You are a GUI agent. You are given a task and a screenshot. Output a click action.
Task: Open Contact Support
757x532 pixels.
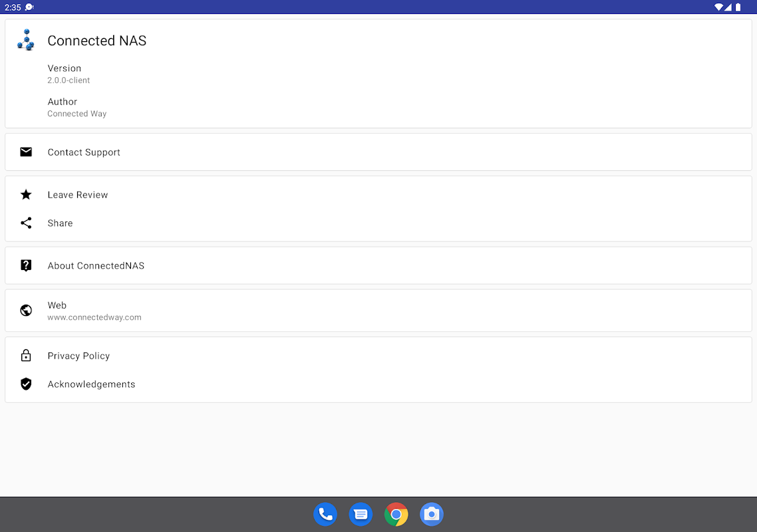pos(378,152)
